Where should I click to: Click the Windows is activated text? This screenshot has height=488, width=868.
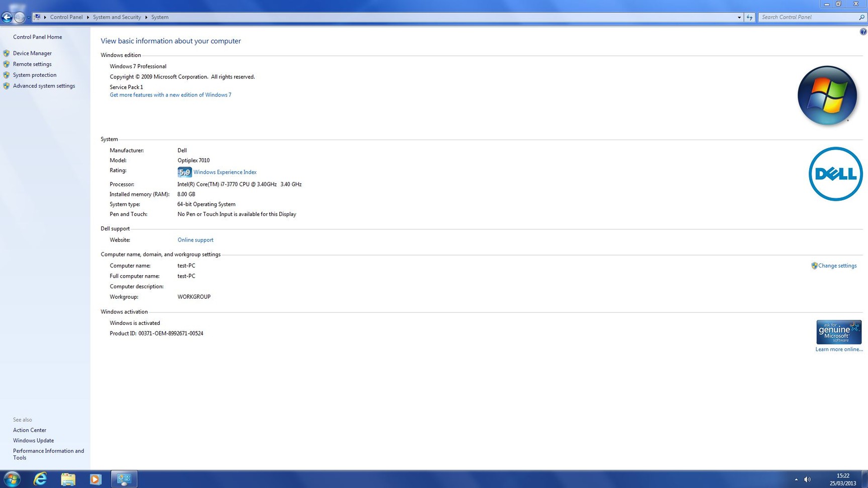135,323
